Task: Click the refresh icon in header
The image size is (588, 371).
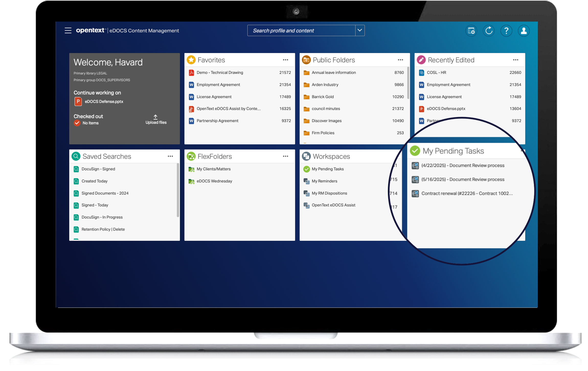Action: pyautogui.click(x=488, y=31)
